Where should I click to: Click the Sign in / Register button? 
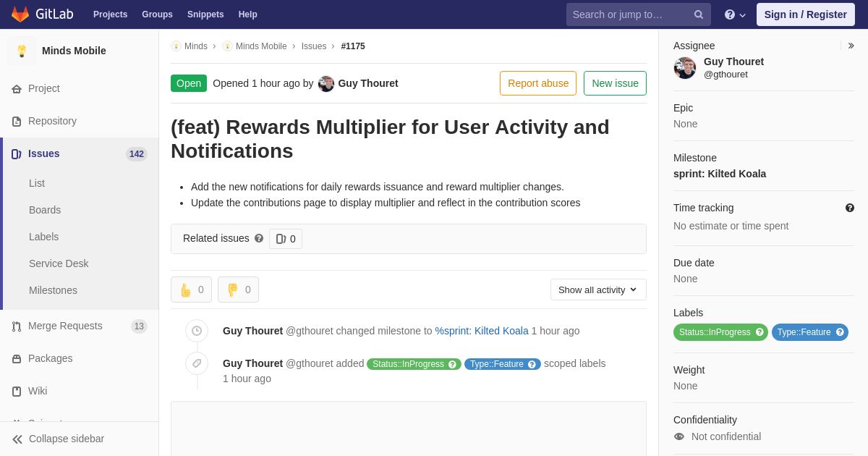(805, 14)
